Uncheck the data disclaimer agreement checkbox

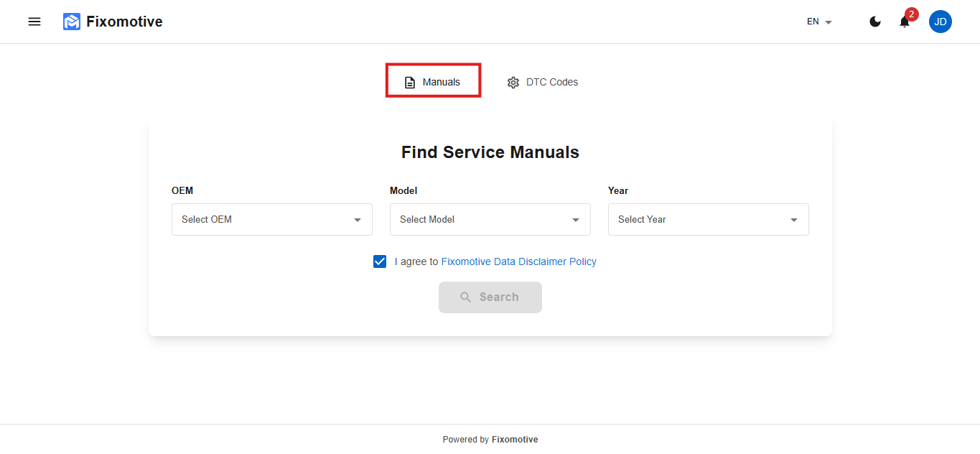tap(380, 261)
